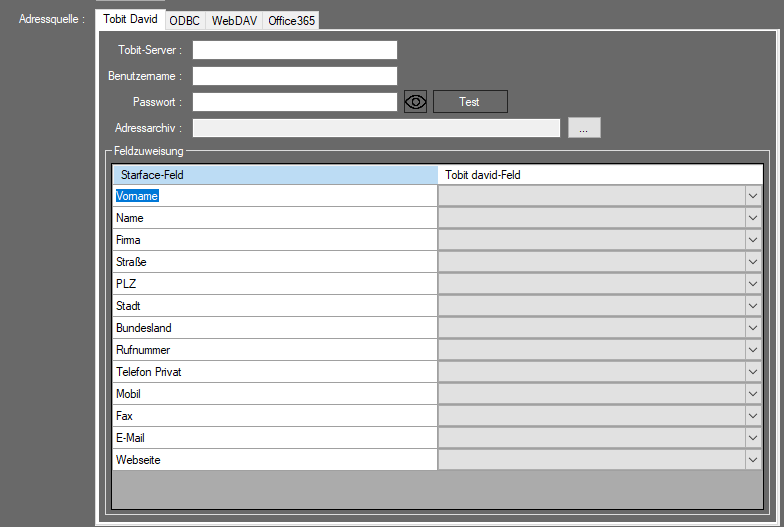Click into the Passwort field
The width and height of the screenshot is (784, 527).
pyautogui.click(x=295, y=102)
